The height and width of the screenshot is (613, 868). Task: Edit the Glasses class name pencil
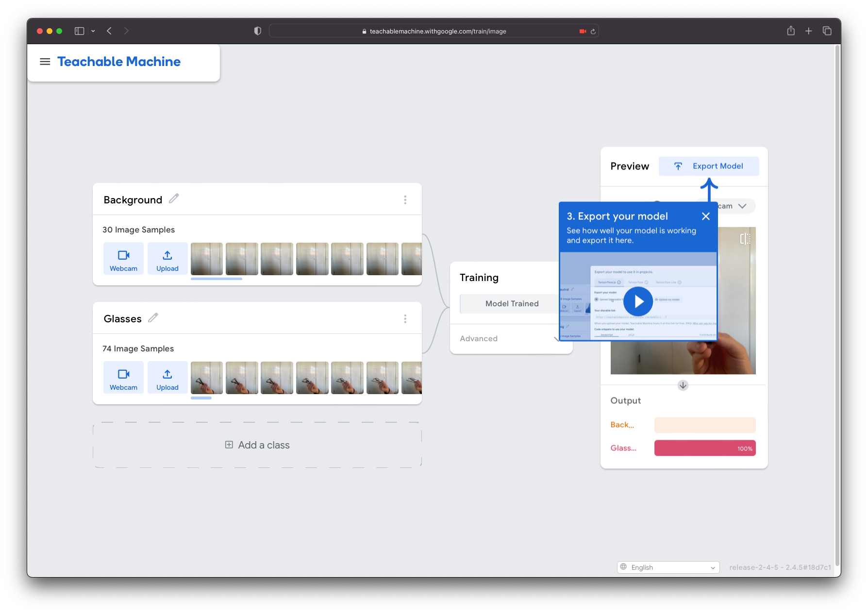pyautogui.click(x=153, y=318)
